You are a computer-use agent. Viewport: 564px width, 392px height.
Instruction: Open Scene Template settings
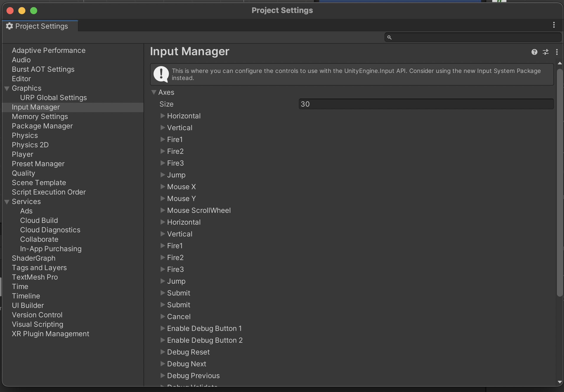pyautogui.click(x=39, y=183)
